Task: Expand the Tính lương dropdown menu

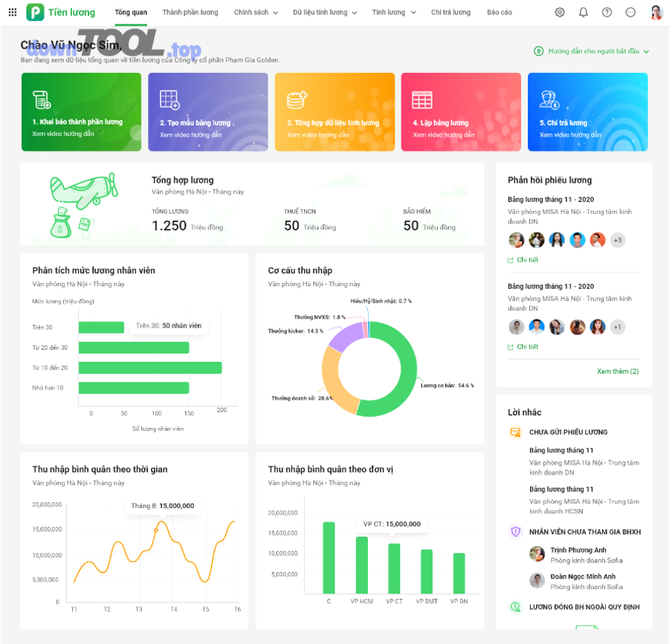Action: (394, 13)
